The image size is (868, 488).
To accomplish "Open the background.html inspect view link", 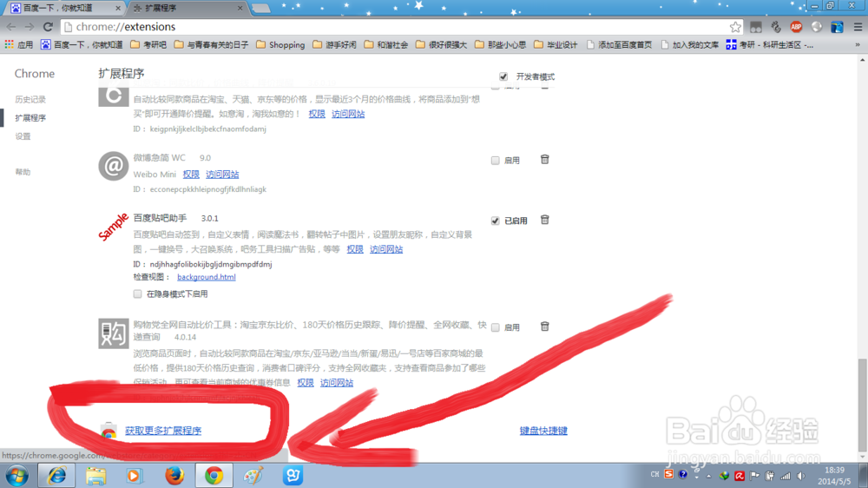I will tap(207, 277).
